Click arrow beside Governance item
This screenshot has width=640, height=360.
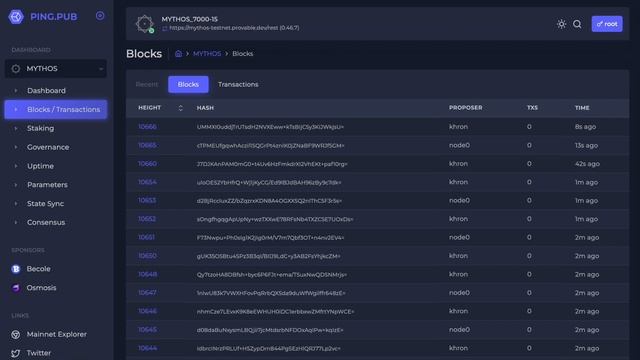[x=16, y=147]
